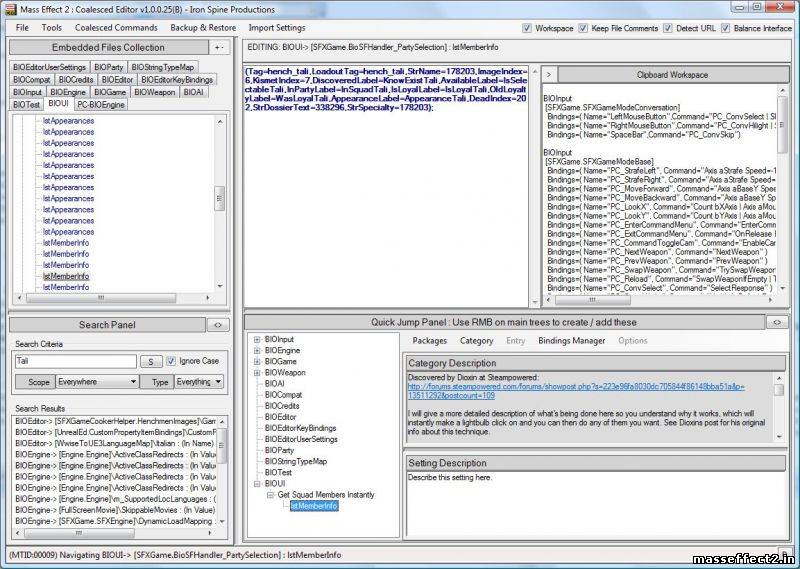Select the HenchmenImages search result
800x569 pixels.
116,422
